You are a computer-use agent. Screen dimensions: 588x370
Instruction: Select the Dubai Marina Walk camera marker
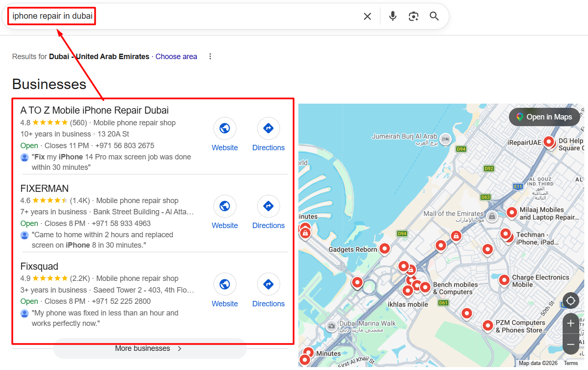(331, 326)
